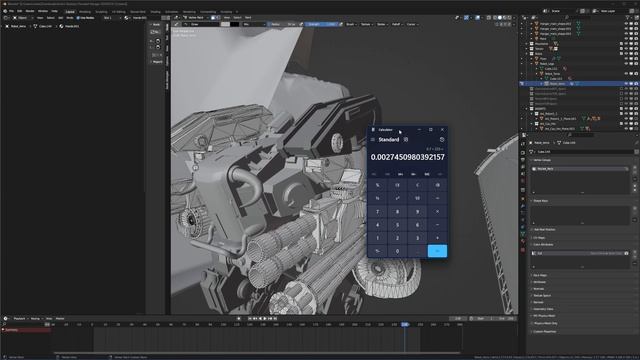Screen dimensions: 640x360
Task: Click the plus/minus sign key in Calculator
Action: (378, 251)
